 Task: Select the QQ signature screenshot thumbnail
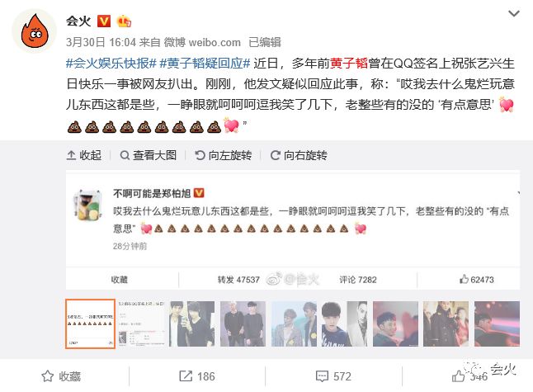coord(141,324)
